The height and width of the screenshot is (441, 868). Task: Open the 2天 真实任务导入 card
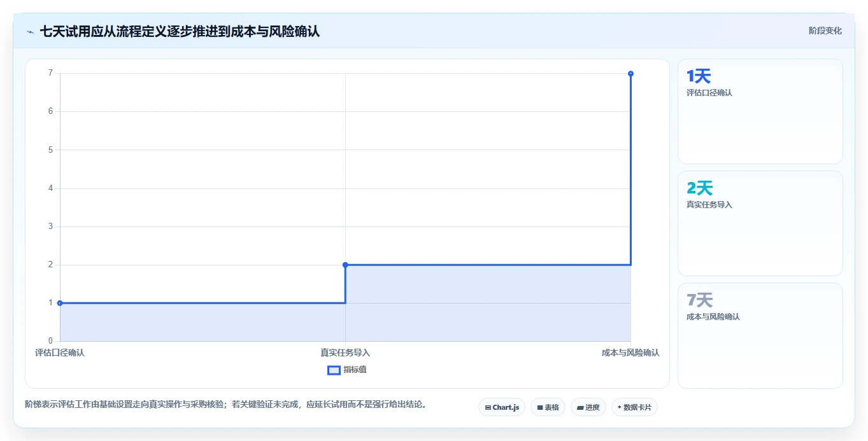(x=760, y=223)
